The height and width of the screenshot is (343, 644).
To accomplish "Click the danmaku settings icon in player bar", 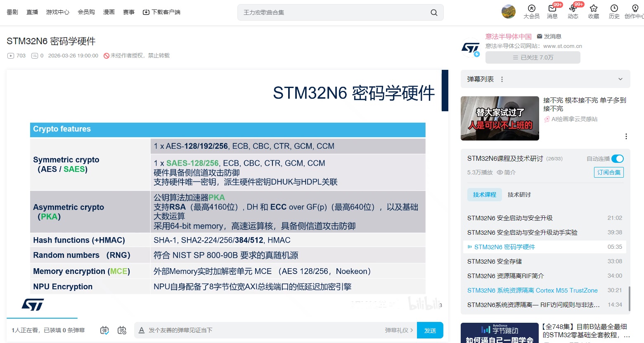I will point(122,330).
